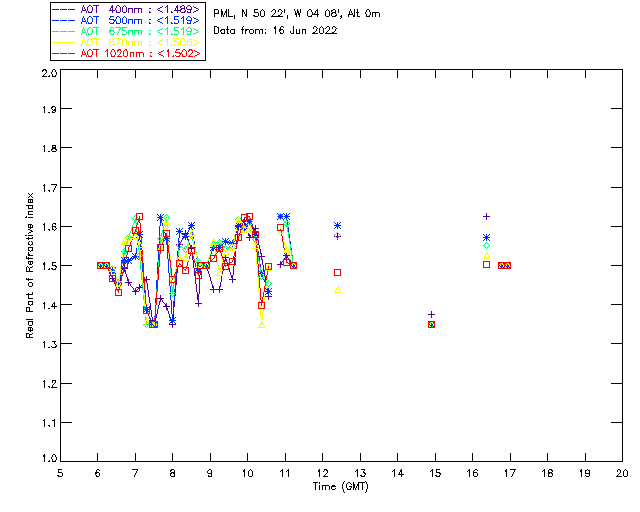This screenshot has height=512, width=640.
Task: Click the y-axis tick label 1.8
Action: tap(49, 148)
